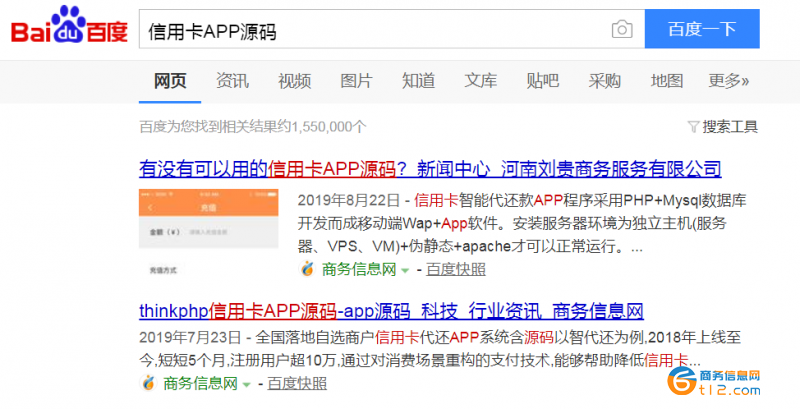Image resolution: width=800 pixels, height=409 pixels.
Task: Open result thinkphp信用卡APP源码-app源码
Action: coord(391,311)
